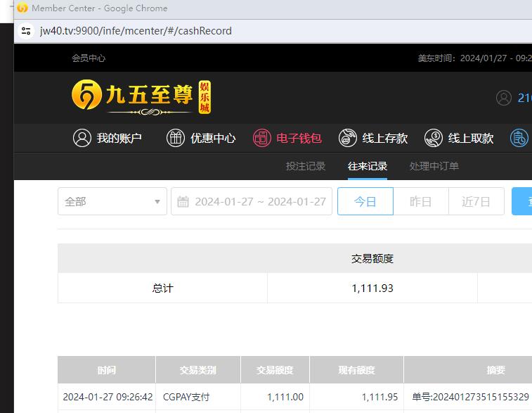The width and height of the screenshot is (532, 413).
Task: Open the date range picker field
Action: (252, 201)
